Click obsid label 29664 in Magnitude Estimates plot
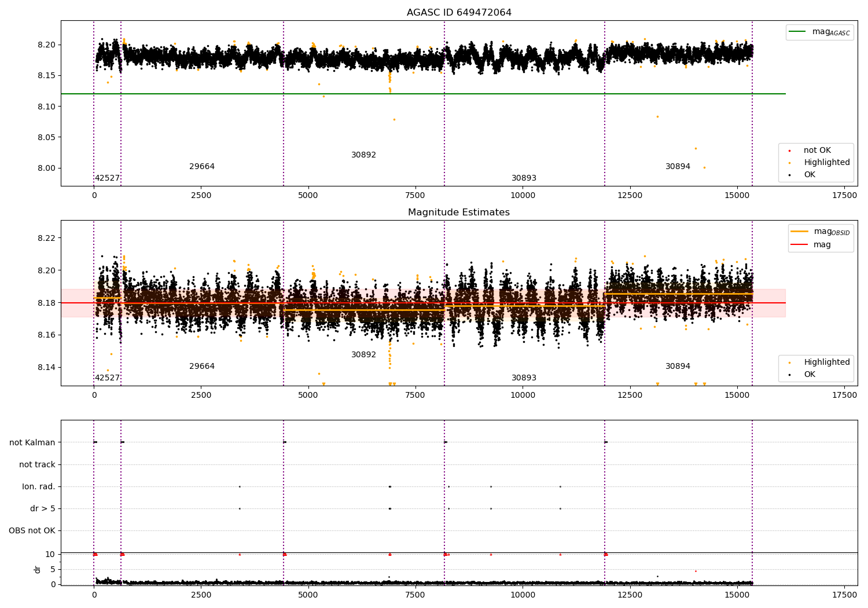This screenshot has height=608, width=868. click(202, 367)
